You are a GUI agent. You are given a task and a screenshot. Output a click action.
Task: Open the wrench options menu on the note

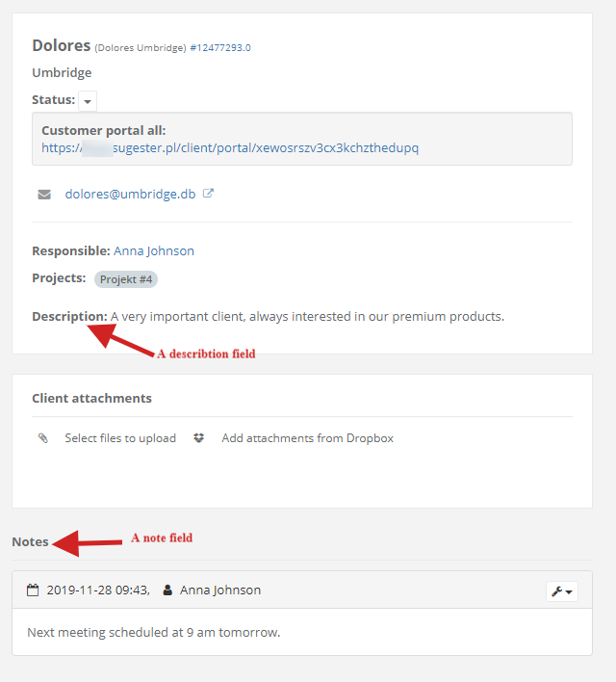562,590
